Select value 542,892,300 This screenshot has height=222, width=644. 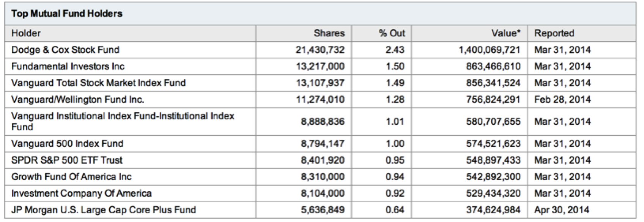pyautogui.click(x=493, y=177)
